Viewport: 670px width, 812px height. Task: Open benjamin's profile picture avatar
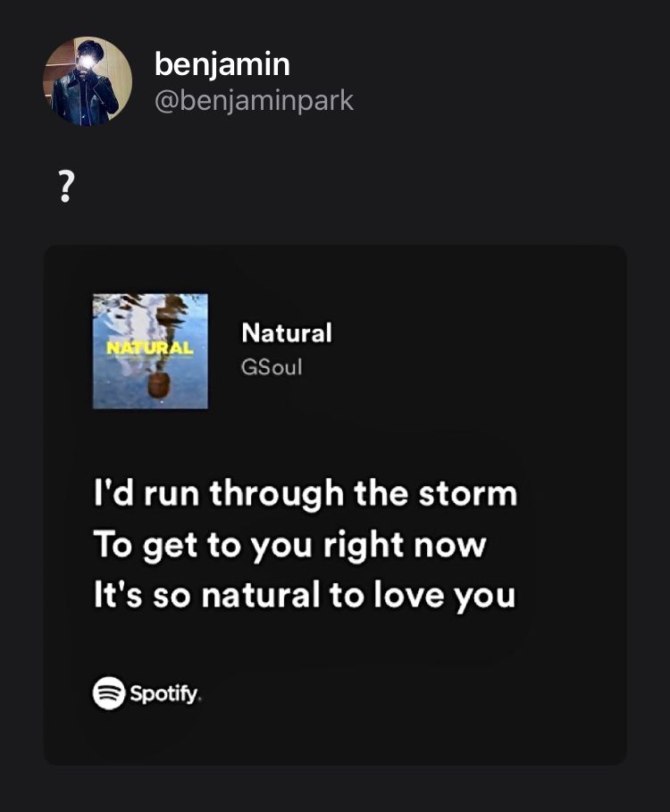coord(88,81)
